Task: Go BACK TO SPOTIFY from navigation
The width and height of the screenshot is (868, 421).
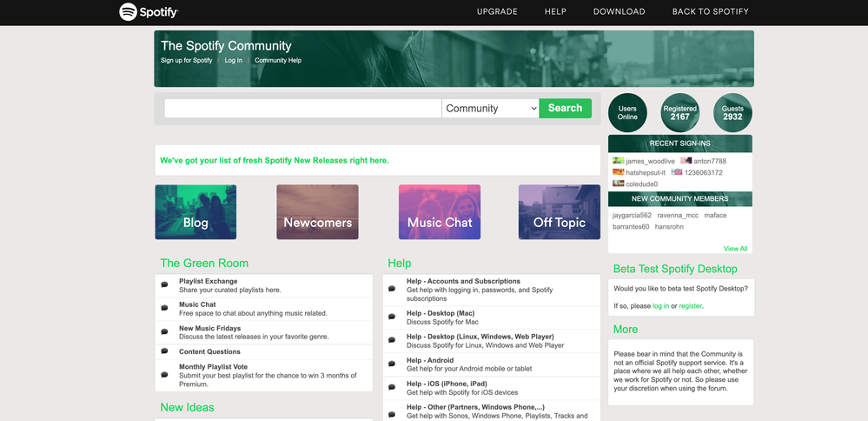Action: click(710, 11)
